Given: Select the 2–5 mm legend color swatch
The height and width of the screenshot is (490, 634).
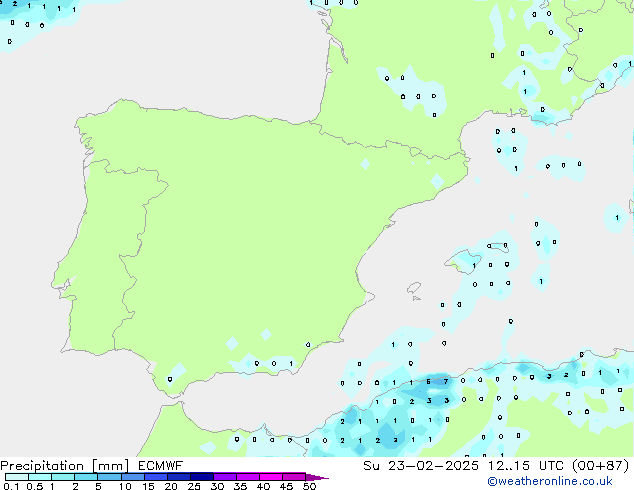Looking at the screenshot, I should pos(86,477).
